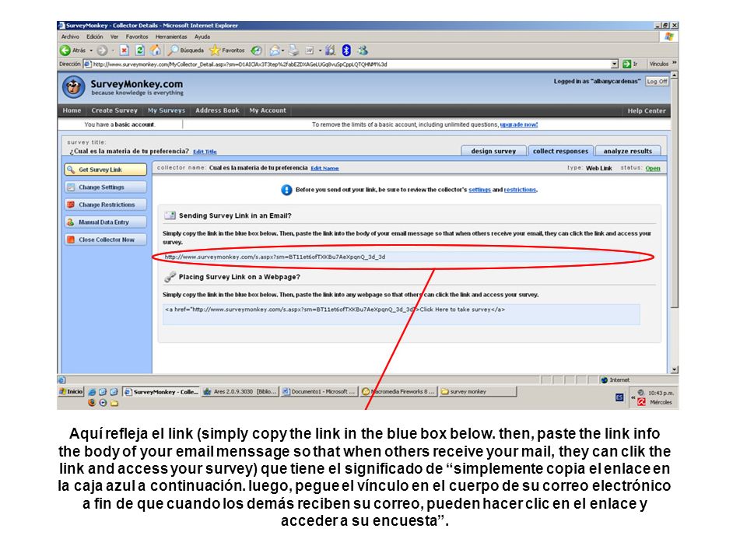The height and width of the screenshot is (560, 747).
Task: Open the mail envelope icon
Action: pos(275,50)
